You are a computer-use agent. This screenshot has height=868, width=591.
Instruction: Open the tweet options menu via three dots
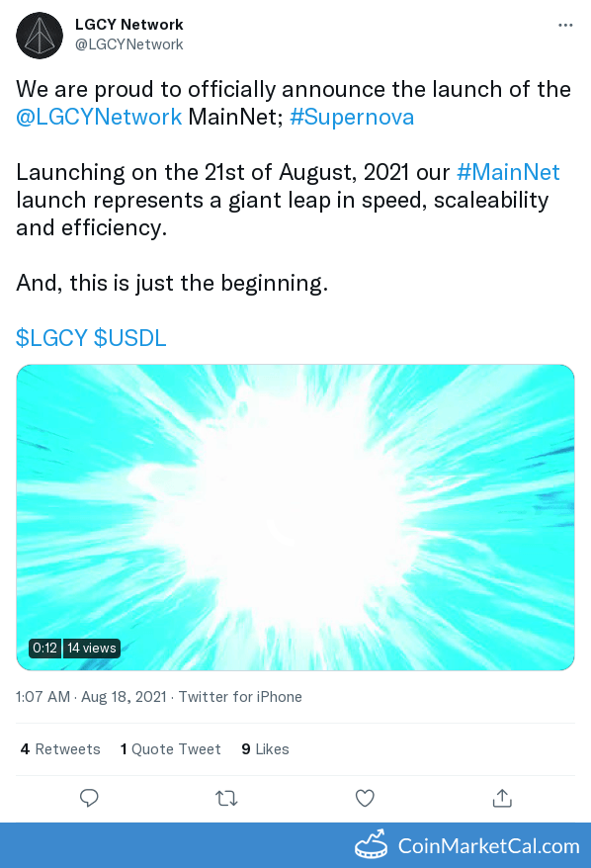coord(563,25)
